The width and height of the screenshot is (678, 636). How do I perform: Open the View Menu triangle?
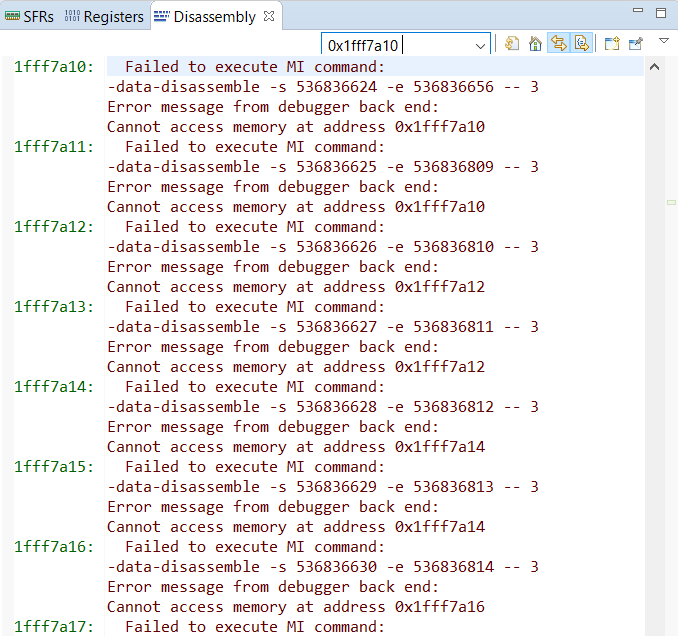[x=664, y=41]
